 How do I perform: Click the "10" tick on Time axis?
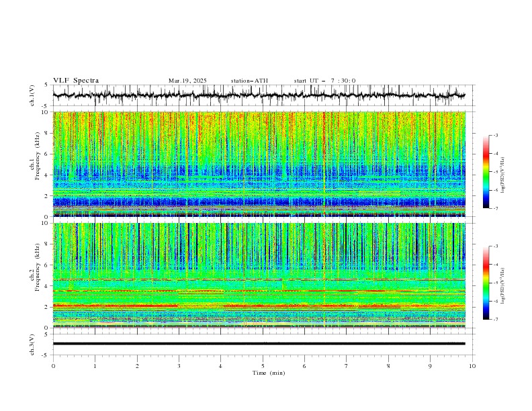click(472, 366)
